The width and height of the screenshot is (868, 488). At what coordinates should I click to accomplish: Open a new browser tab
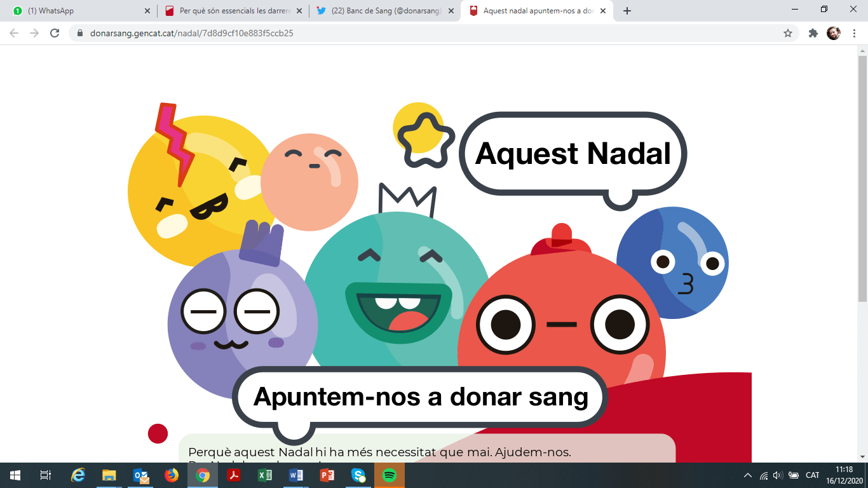[627, 11]
